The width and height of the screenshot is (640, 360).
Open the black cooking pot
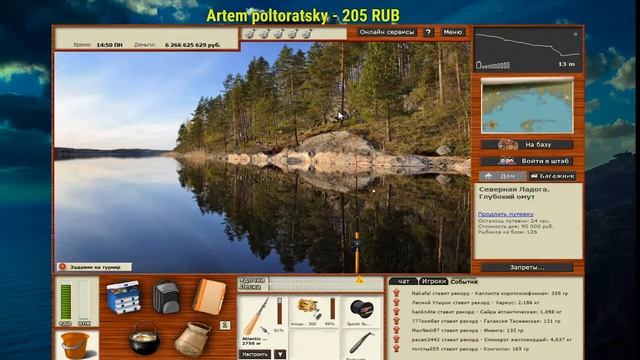pyautogui.click(x=144, y=338)
